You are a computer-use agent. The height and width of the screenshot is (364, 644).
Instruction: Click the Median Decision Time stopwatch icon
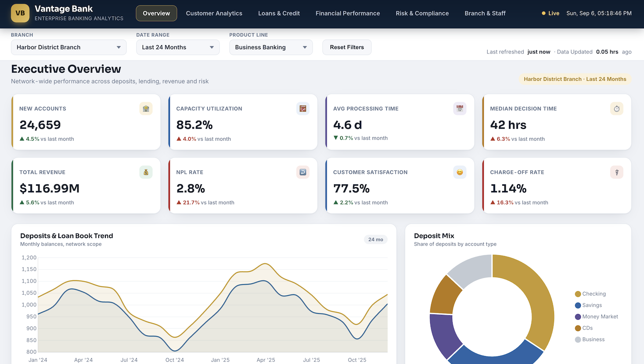[617, 109]
